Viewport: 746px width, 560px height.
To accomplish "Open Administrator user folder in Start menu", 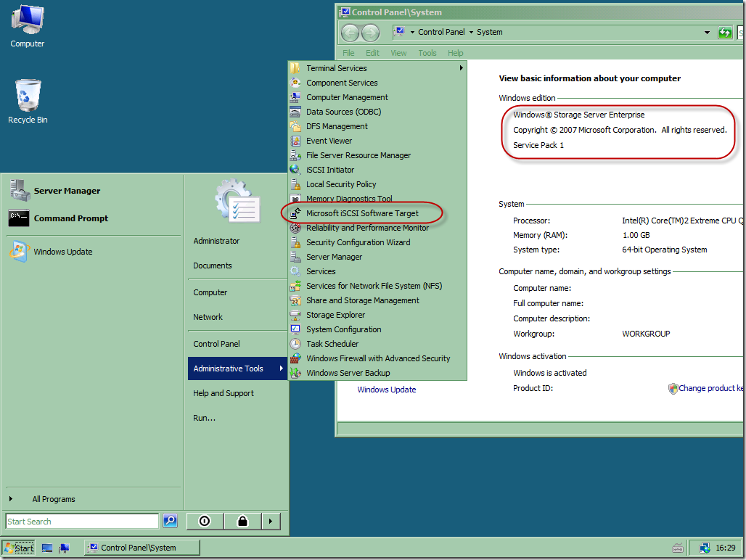I will point(216,241).
